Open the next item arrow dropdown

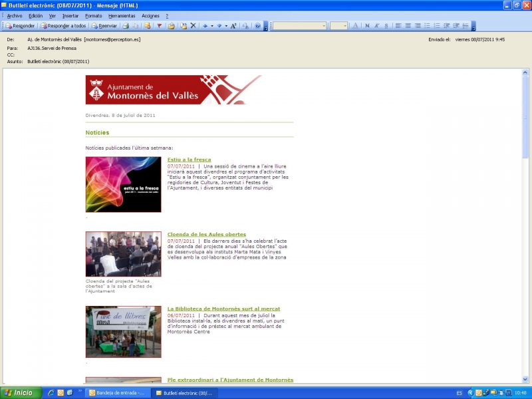[x=226, y=26]
